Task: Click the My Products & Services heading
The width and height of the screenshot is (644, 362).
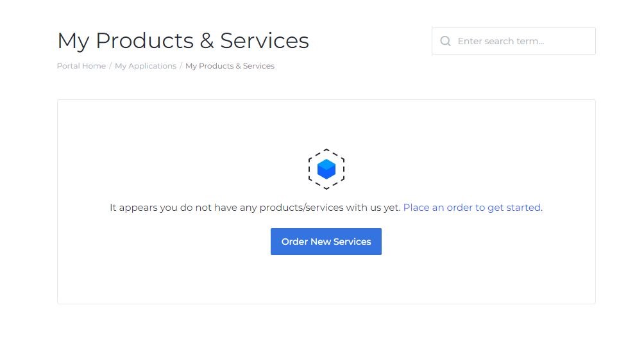Action: [x=183, y=40]
